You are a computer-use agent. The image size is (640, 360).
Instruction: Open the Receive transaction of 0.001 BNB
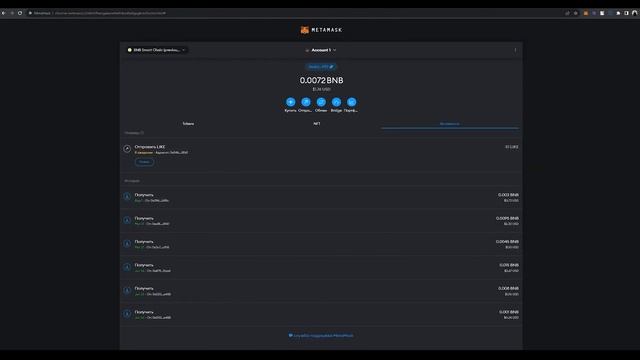[x=321, y=314]
